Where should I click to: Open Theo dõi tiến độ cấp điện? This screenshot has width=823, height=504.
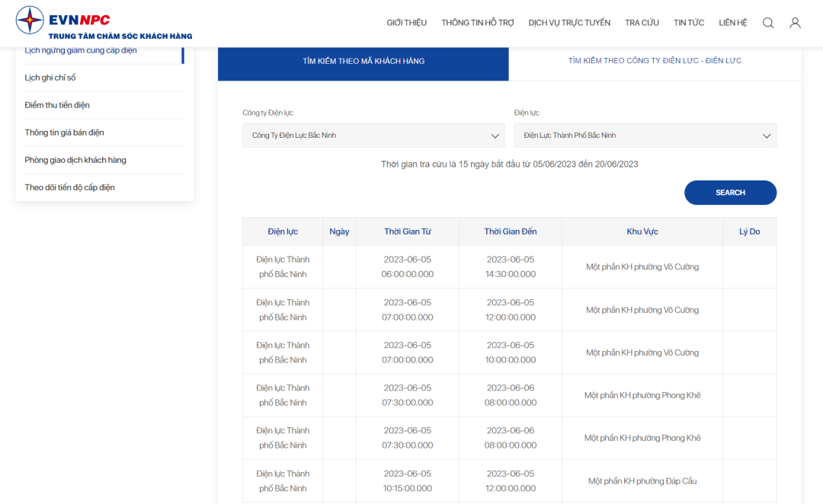(69, 187)
